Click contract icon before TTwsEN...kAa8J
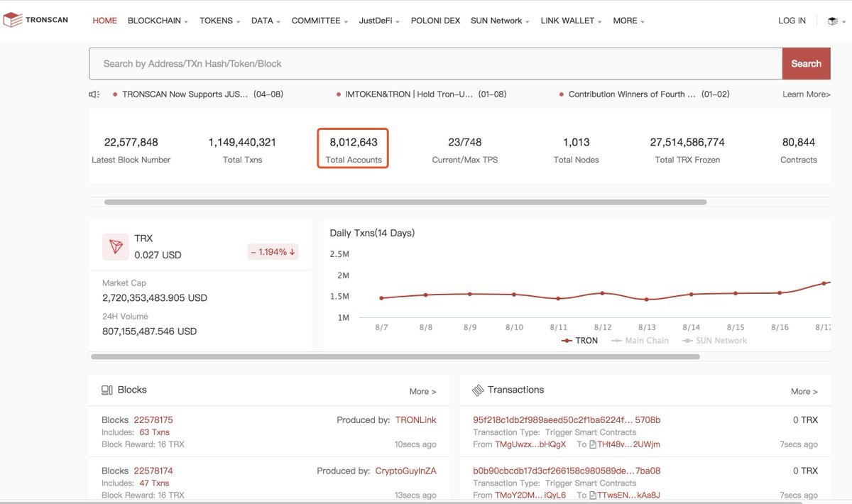 (593, 495)
